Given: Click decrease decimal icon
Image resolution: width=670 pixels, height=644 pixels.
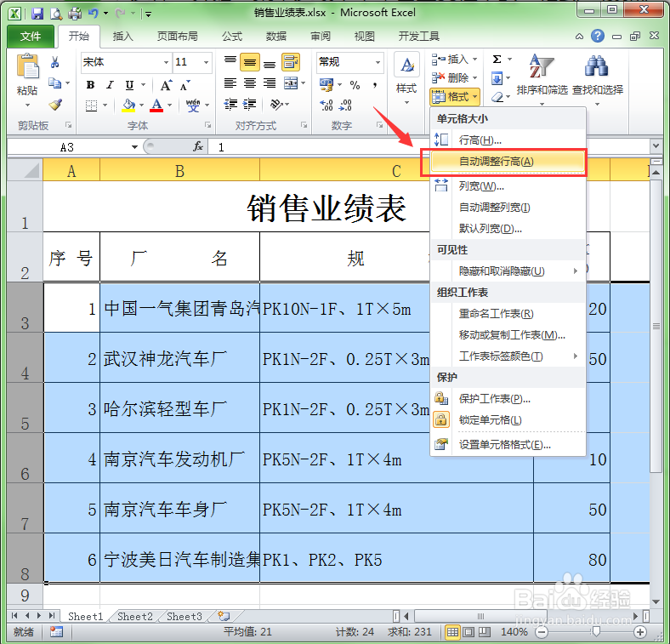Looking at the screenshot, I should pos(345,105).
